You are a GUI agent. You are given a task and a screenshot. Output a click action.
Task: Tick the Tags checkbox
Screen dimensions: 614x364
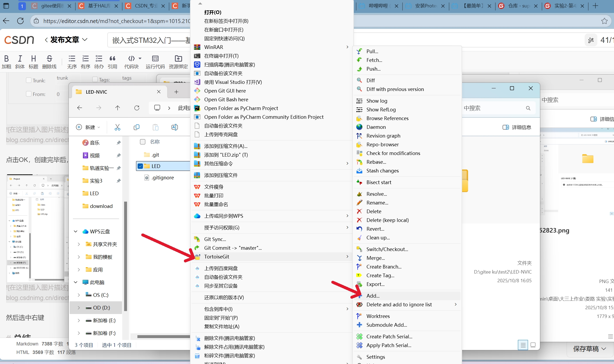[95, 79]
